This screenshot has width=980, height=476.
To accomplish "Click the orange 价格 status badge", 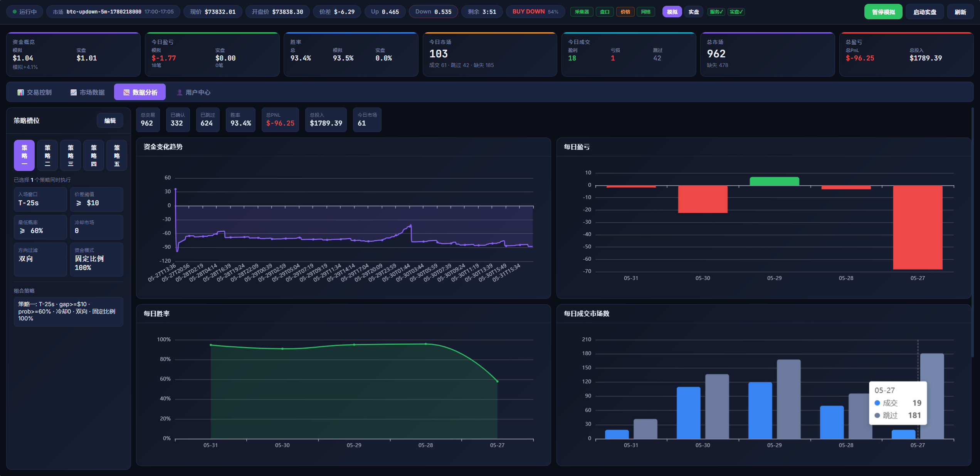I will pos(625,12).
